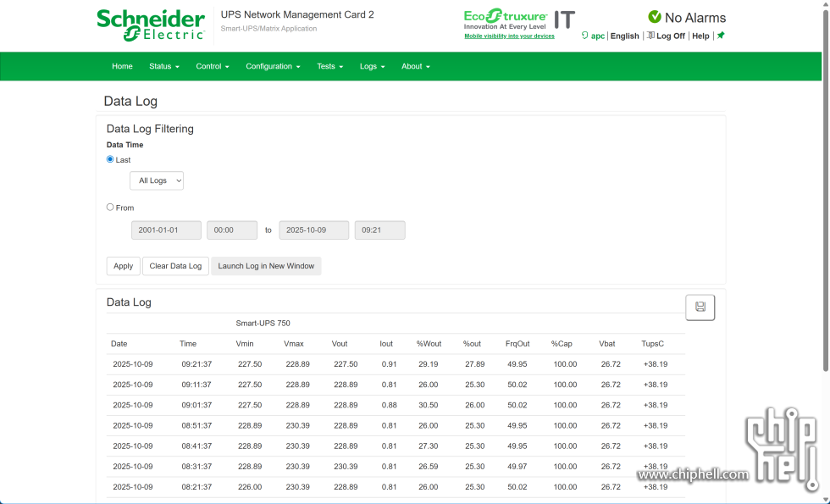The image size is (830, 504).
Task: Click the apc user icon
Action: coord(585,36)
